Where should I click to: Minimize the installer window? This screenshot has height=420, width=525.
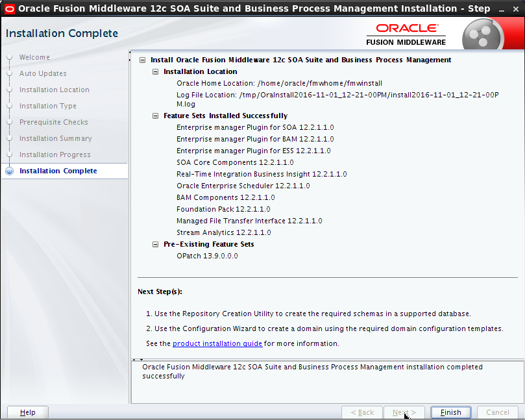(501, 10)
